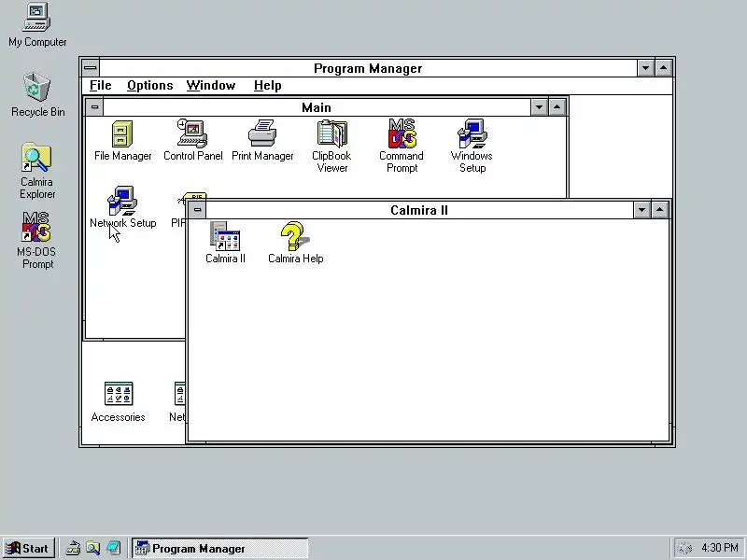Image resolution: width=747 pixels, height=560 pixels.
Task: Click first quick-launch icon beside Start
Action: (x=73, y=548)
